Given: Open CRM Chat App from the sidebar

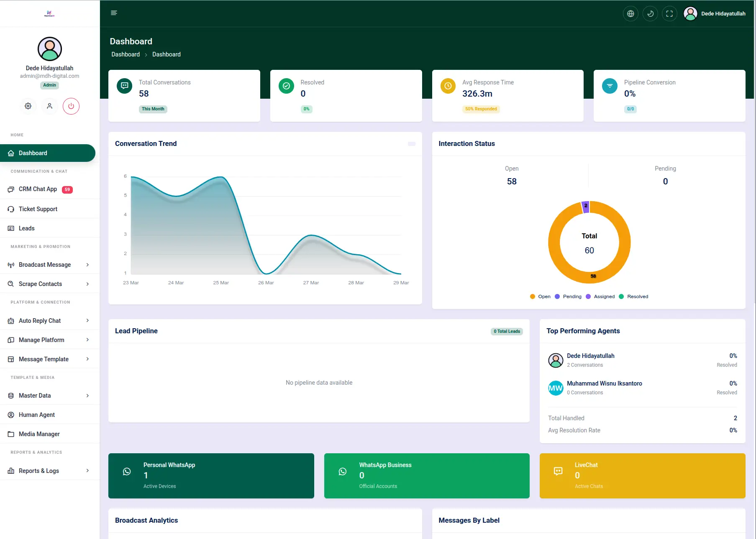Looking at the screenshot, I should point(38,189).
